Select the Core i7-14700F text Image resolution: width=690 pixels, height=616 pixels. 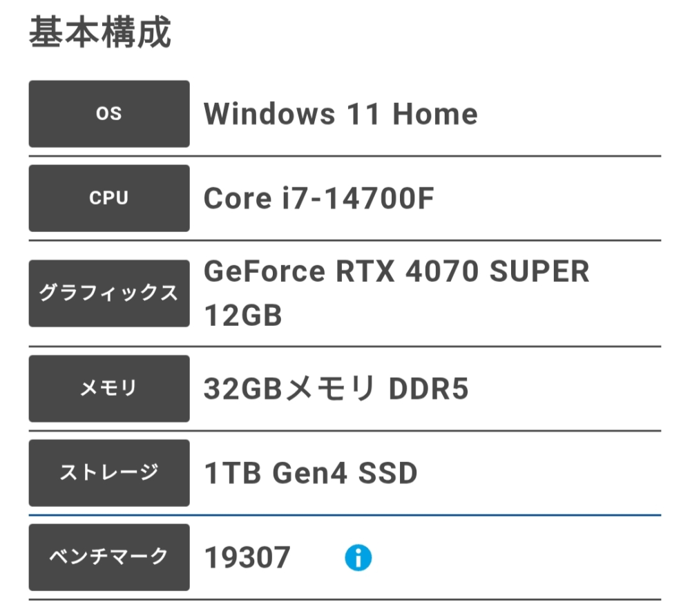click(318, 198)
